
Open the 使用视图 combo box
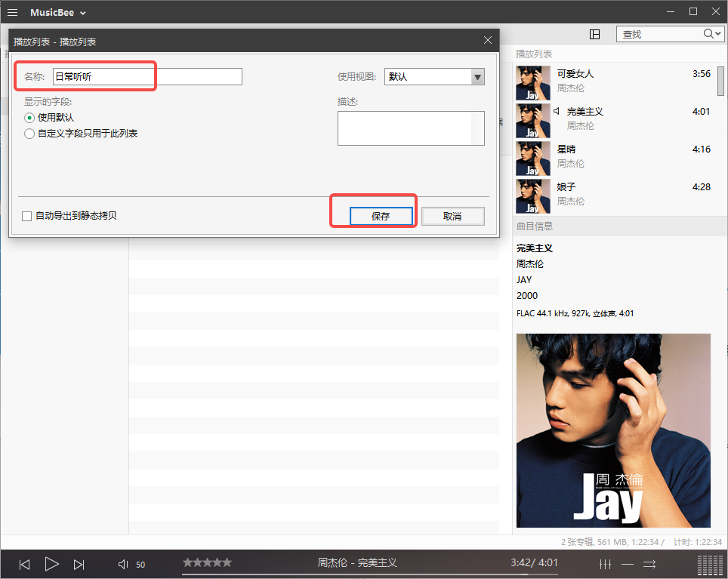coord(434,76)
